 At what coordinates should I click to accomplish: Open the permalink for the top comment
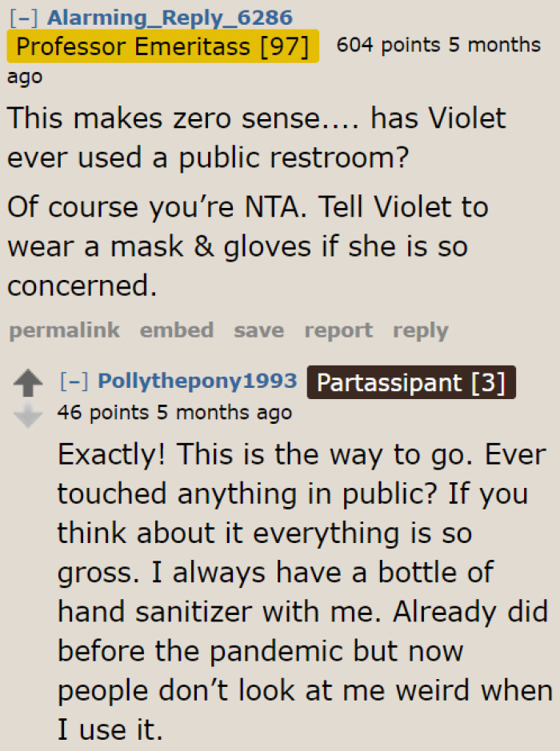(64, 330)
